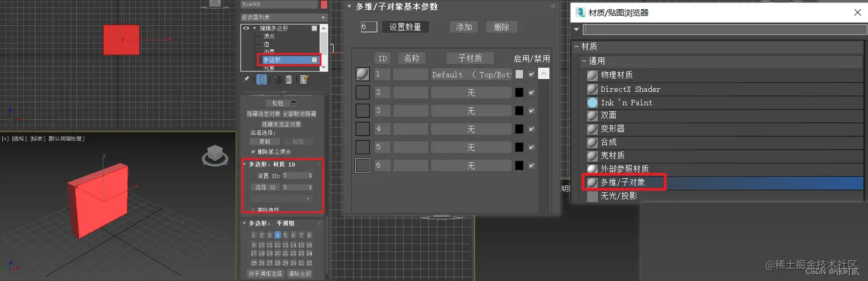Select 边 sub-object level

point(266,44)
